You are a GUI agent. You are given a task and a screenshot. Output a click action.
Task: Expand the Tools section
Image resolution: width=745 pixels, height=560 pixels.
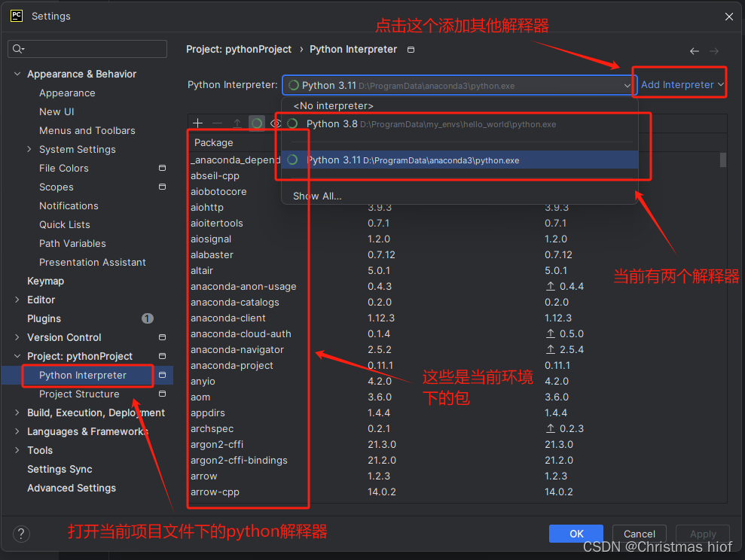(x=17, y=450)
